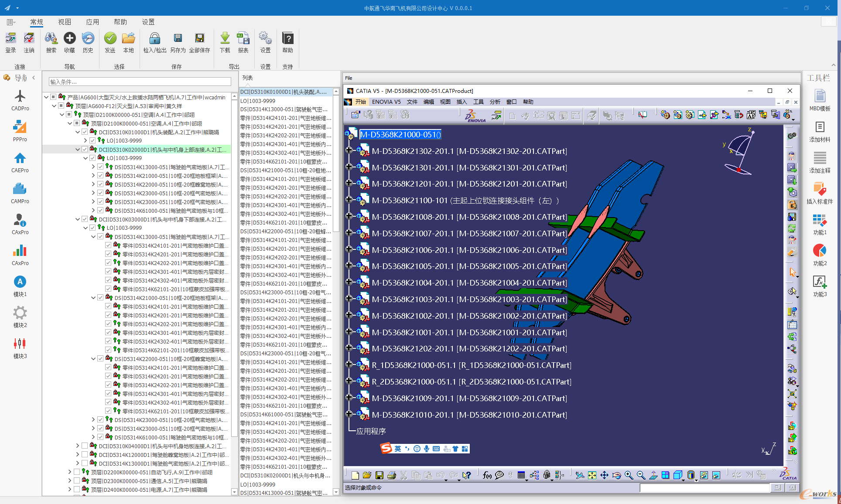Click the 输入条件 search field
Image resolution: width=841 pixels, height=504 pixels.
[140, 82]
